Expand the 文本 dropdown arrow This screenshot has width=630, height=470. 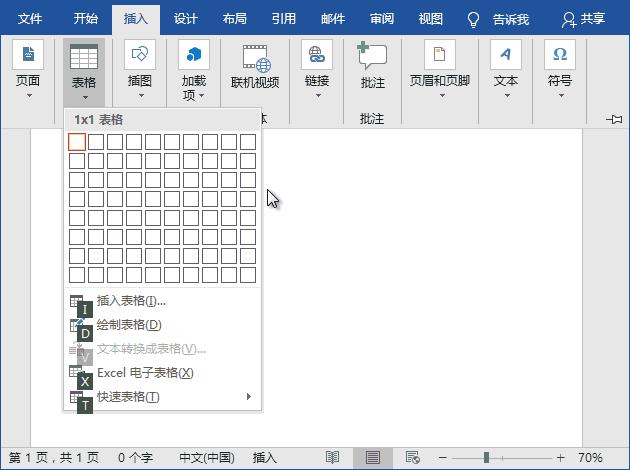507,96
